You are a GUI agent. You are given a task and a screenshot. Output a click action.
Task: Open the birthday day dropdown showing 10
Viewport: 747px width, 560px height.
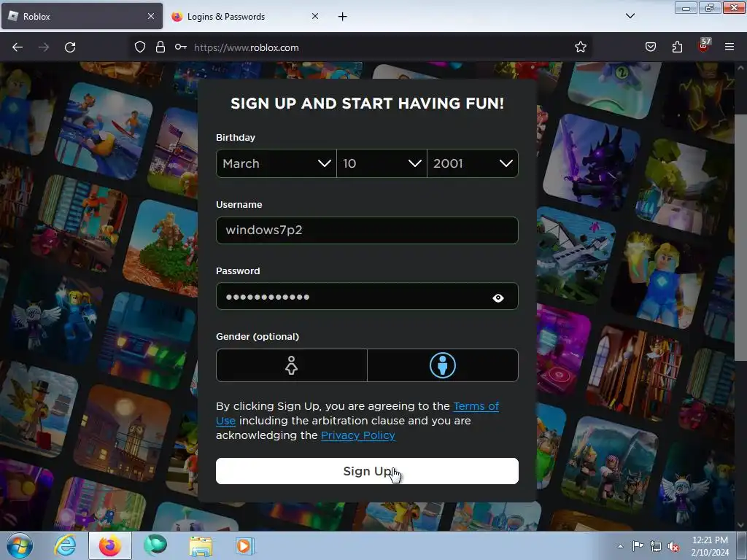[x=382, y=163]
